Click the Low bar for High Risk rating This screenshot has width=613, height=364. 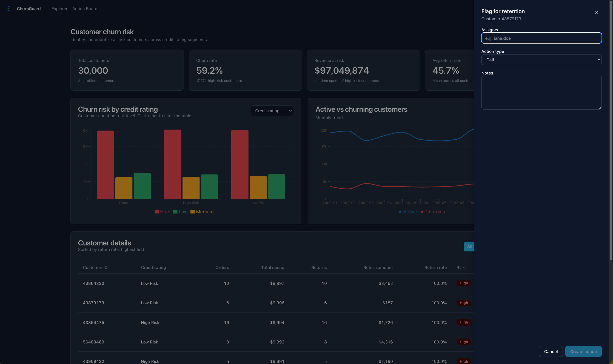[209, 187]
